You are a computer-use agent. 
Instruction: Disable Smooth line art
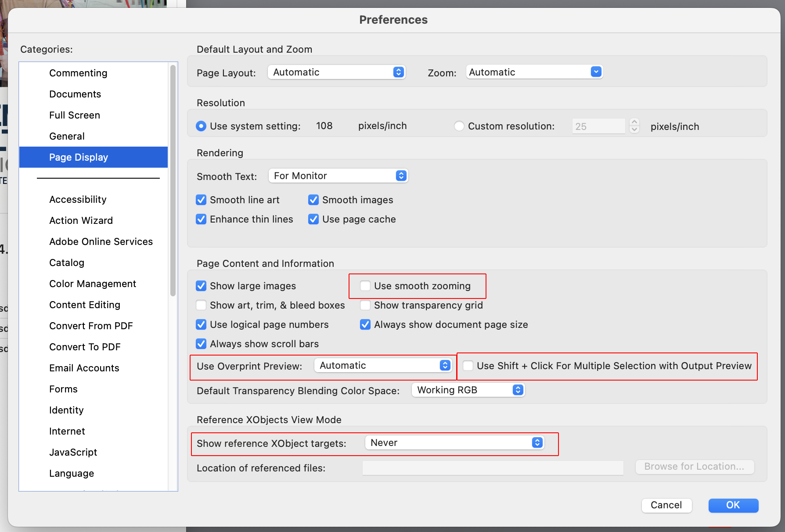click(201, 200)
